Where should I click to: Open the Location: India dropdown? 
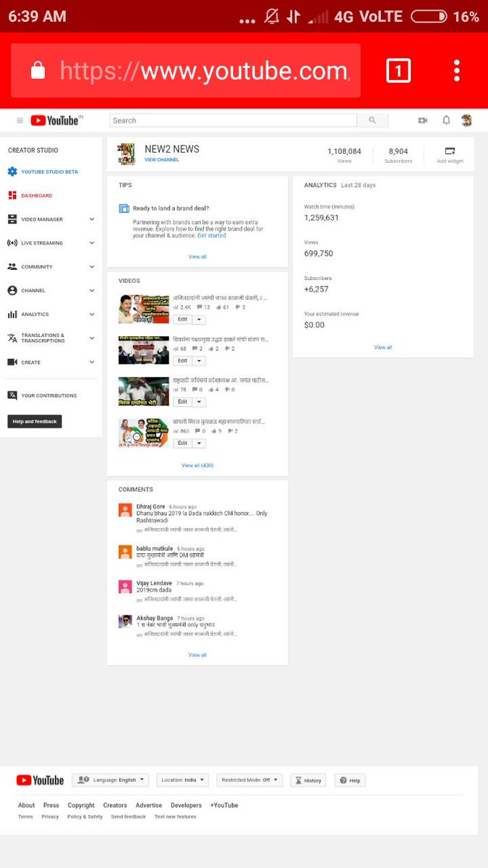click(x=183, y=780)
